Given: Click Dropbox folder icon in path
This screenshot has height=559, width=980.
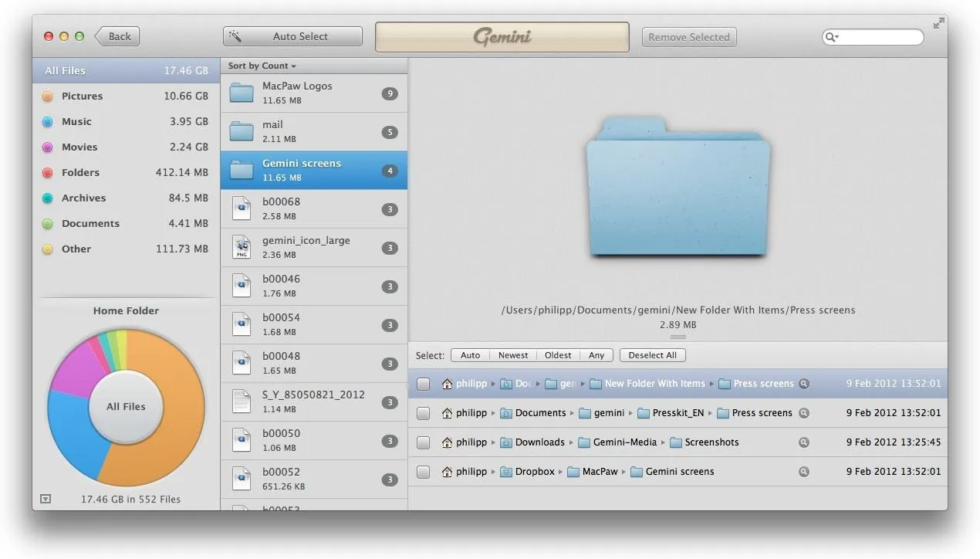Looking at the screenshot, I should coord(506,472).
